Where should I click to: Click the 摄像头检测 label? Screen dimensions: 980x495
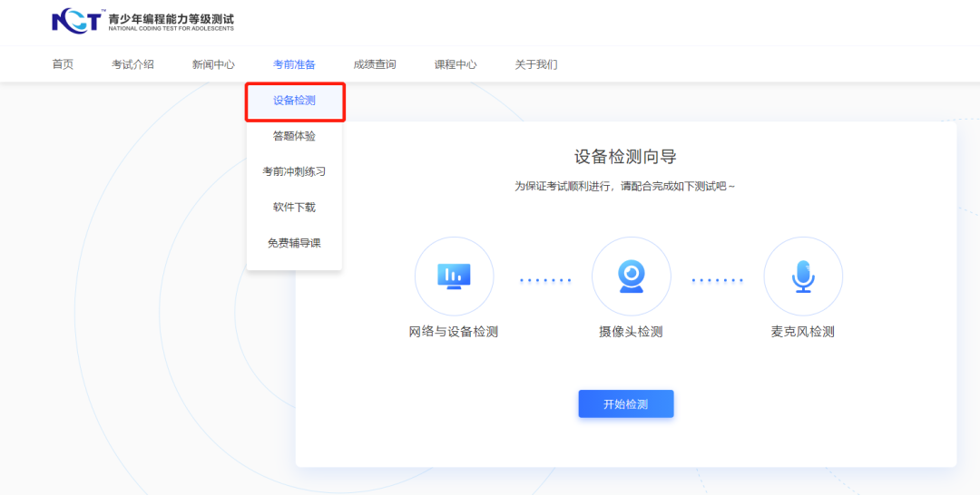[631, 332]
